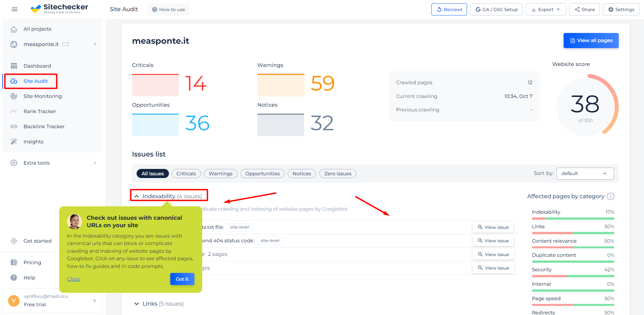The height and width of the screenshot is (315, 644).
Task: Click the avatar photo in the tooltip
Action: pyautogui.click(x=75, y=221)
